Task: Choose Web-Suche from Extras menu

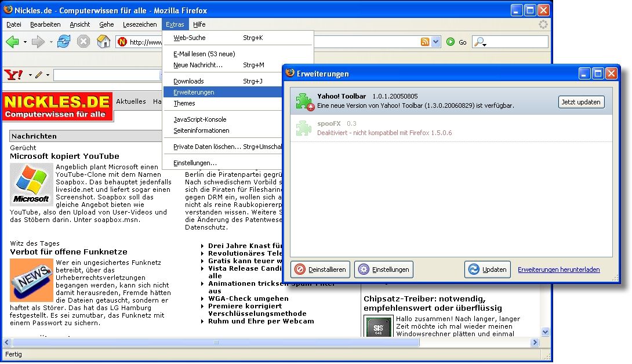Action: pyautogui.click(x=223, y=38)
